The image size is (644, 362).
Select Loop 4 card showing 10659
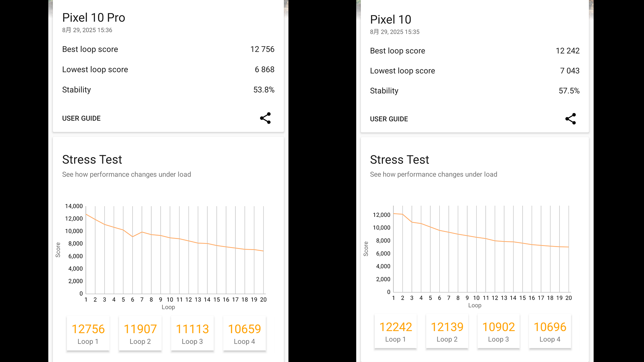coord(245,333)
